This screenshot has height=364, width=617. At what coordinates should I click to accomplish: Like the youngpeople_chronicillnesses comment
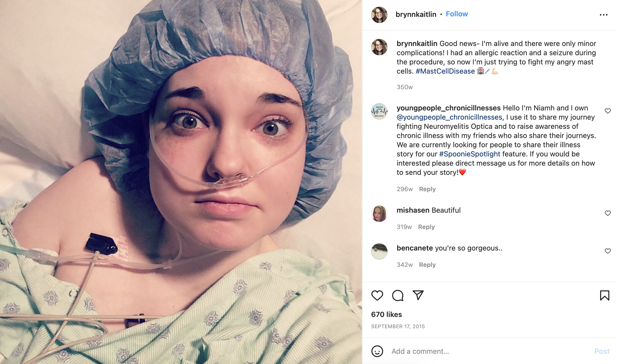(x=608, y=111)
